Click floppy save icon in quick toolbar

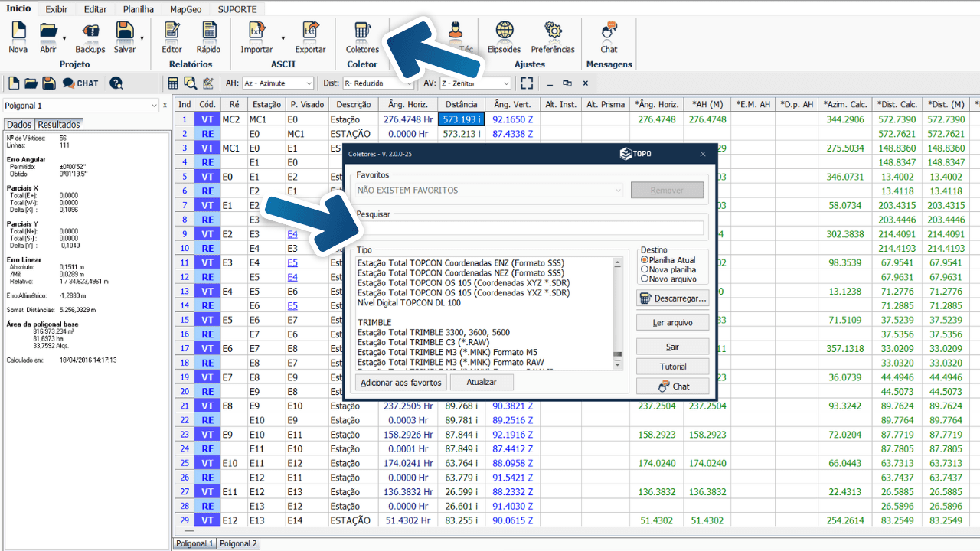49,83
